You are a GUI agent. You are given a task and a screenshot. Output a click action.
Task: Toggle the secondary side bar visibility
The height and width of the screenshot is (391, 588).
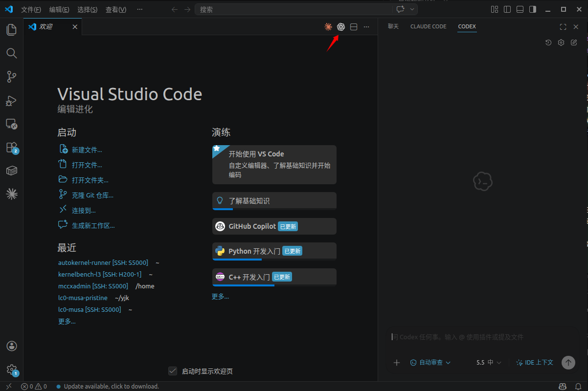[x=533, y=9]
